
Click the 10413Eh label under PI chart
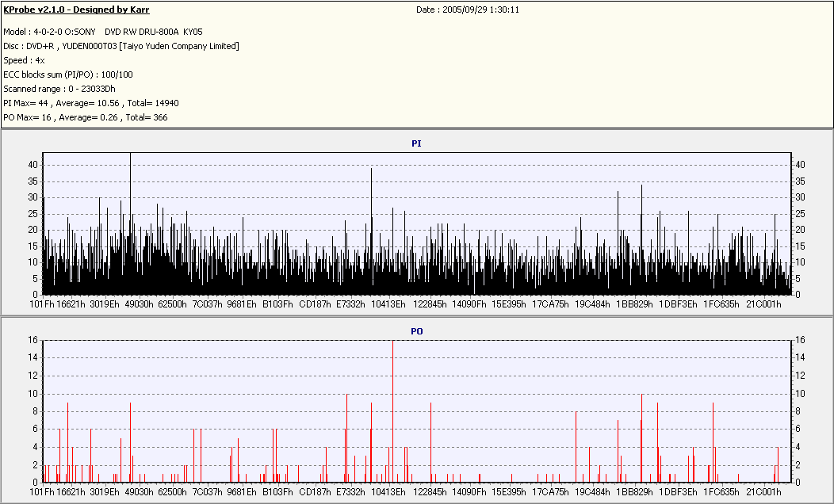pos(388,304)
